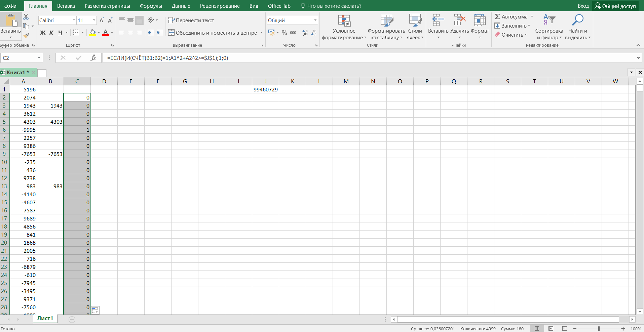Click Очистить (Clear) button
The width and height of the screenshot is (644, 332).
(510, 35)
